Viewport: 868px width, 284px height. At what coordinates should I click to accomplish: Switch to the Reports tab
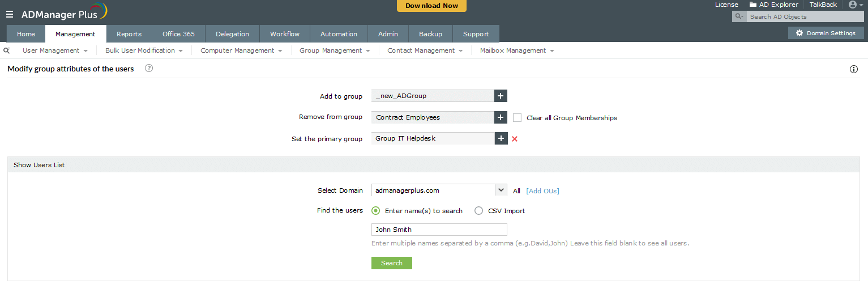[x=129, y=34]
